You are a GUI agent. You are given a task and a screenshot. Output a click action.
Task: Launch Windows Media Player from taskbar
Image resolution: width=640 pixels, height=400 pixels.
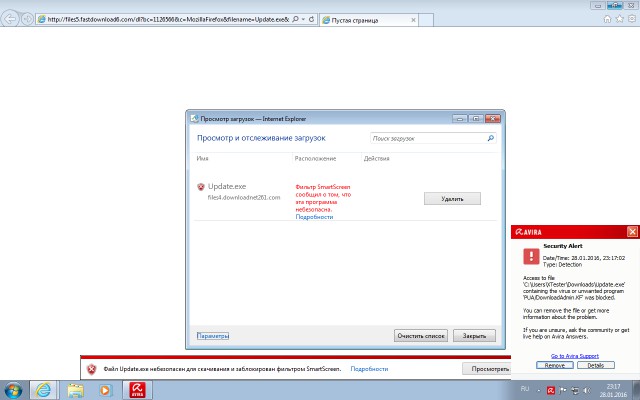pyautogui.click(x=105, y=390)
